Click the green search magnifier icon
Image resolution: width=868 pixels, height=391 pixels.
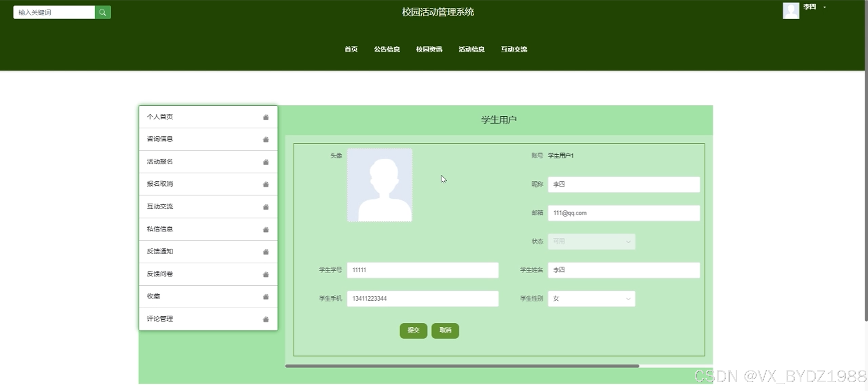coord(103,12)
